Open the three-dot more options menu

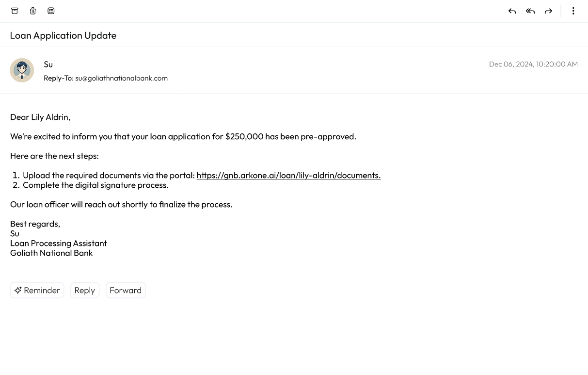click(573, 11)
